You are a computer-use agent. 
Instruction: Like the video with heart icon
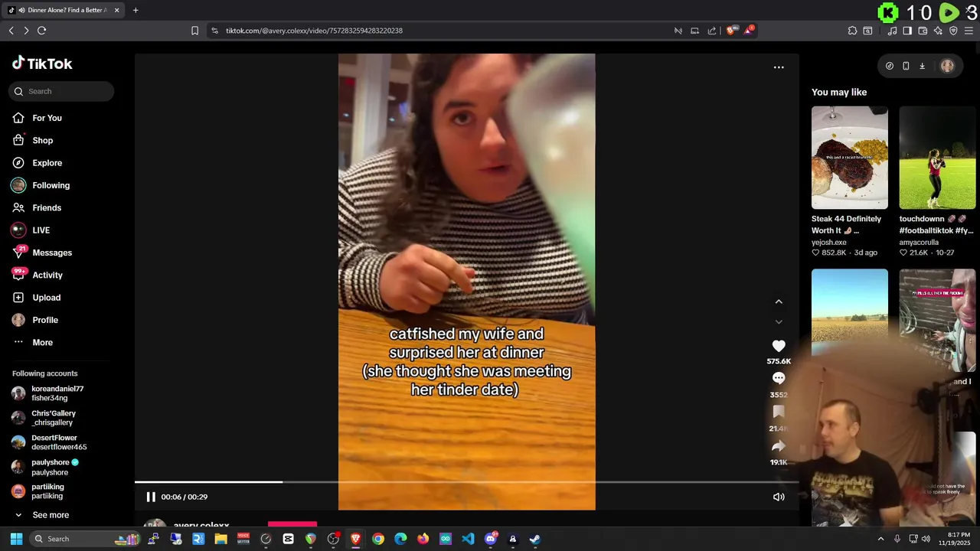779,346
